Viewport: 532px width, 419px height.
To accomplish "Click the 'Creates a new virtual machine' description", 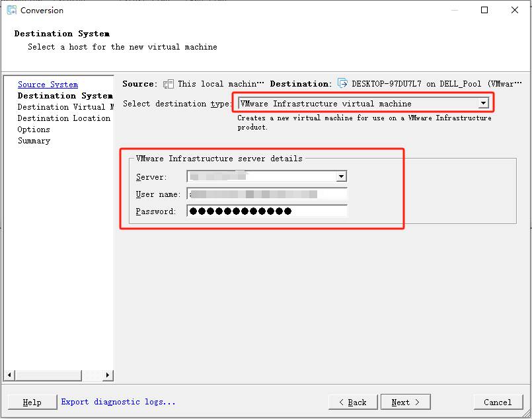I will [x=364, y=122].
